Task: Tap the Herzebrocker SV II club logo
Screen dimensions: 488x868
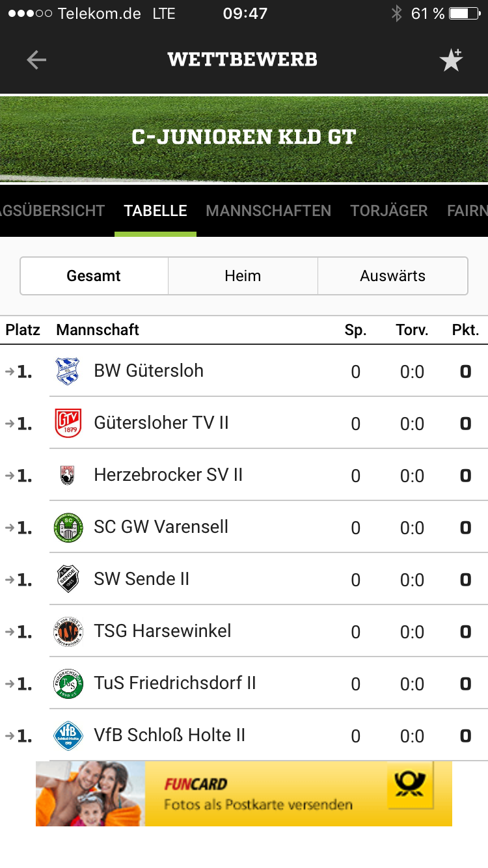Action: (x=68, y=475)
